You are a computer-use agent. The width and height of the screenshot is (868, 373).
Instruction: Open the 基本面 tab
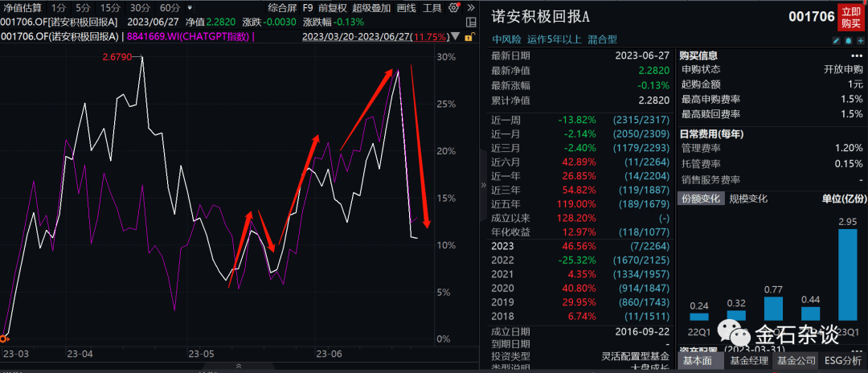click(x=698, y=361)
